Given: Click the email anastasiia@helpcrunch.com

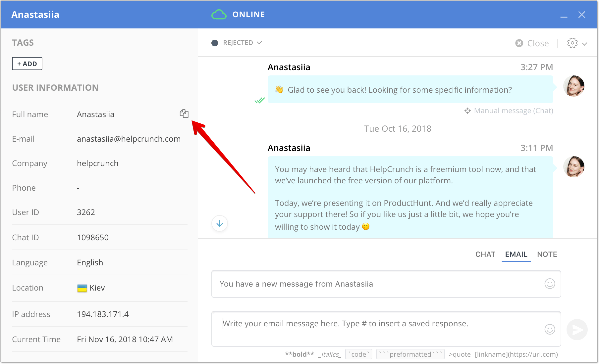Looking at the screenshot, I should [x=129, y=139].
